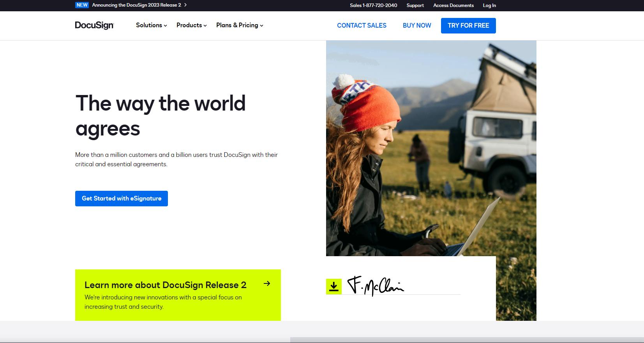Open the Support link

tap(415, 5)
